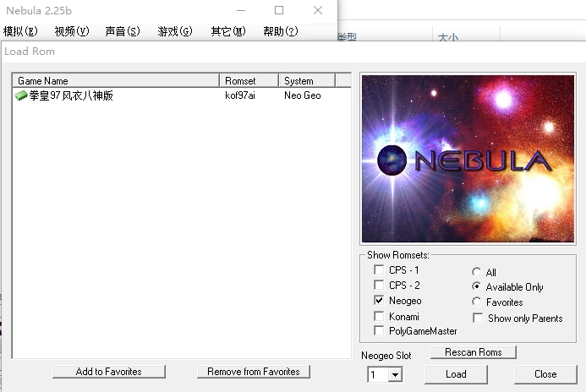Click the Close button
The width and height of the screenshot is (586, 392).
coord(545,374)
